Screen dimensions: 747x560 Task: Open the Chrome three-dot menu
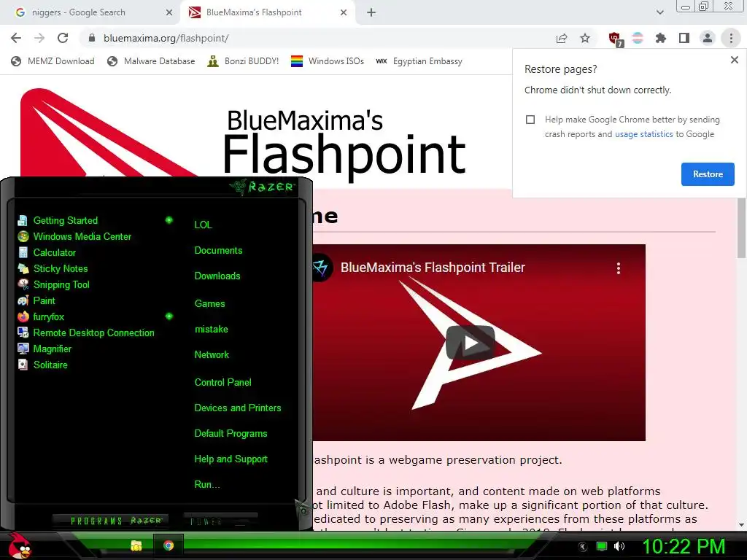click(731, 38)
